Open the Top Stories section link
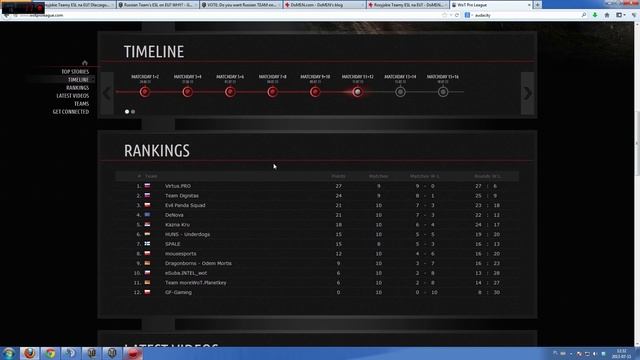 pos(75,72)
